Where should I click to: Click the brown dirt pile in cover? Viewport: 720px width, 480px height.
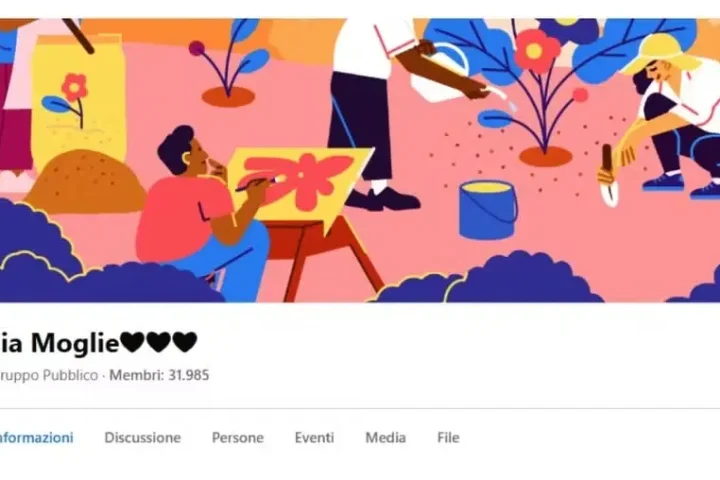coord(85,181)
